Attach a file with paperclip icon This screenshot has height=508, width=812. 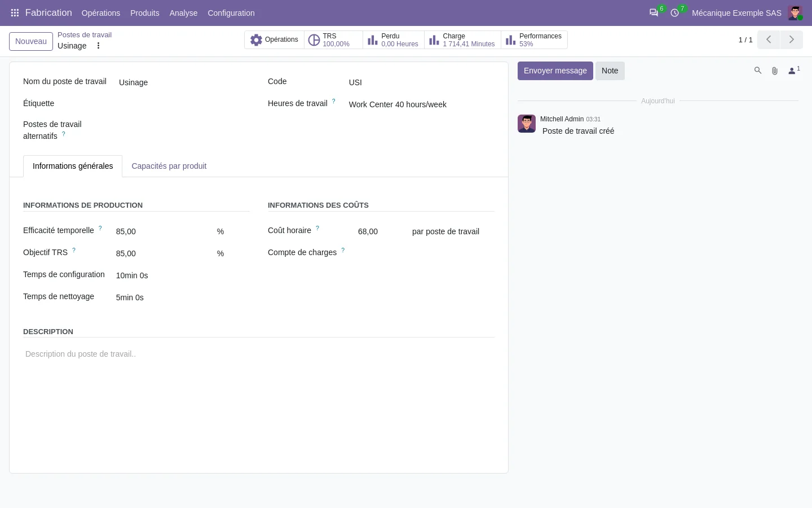[775, 71]
